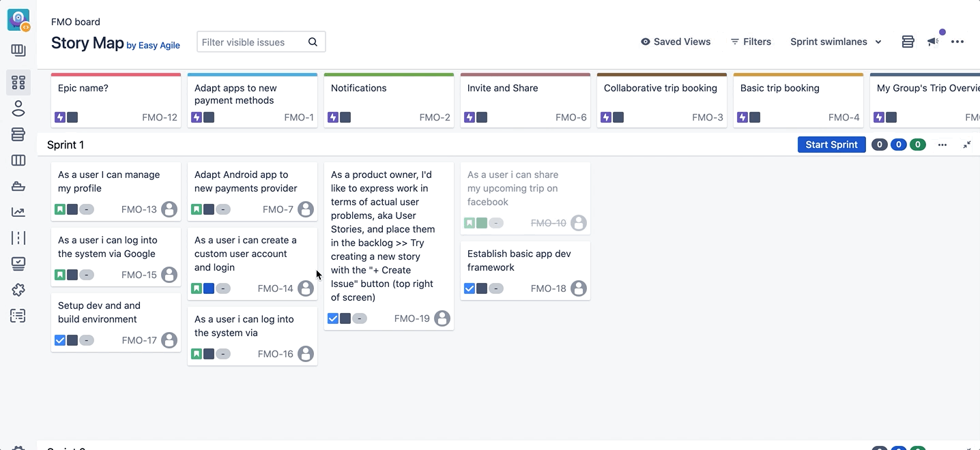The image size is (980, 450).
Task: Open the header more options ellipsis
Action: pyautogui.click(x=957, y=42)
